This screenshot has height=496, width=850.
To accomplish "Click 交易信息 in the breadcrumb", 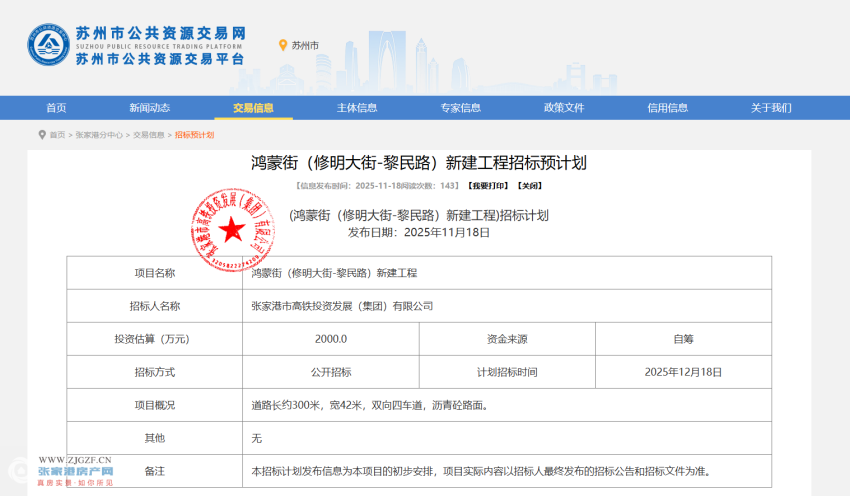I will (149, 134).
